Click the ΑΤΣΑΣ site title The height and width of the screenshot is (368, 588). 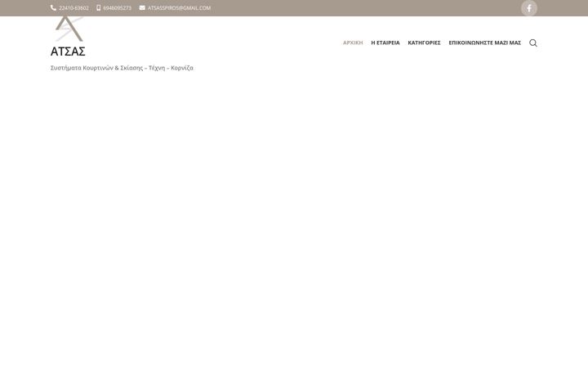click(x=68, y=52)
